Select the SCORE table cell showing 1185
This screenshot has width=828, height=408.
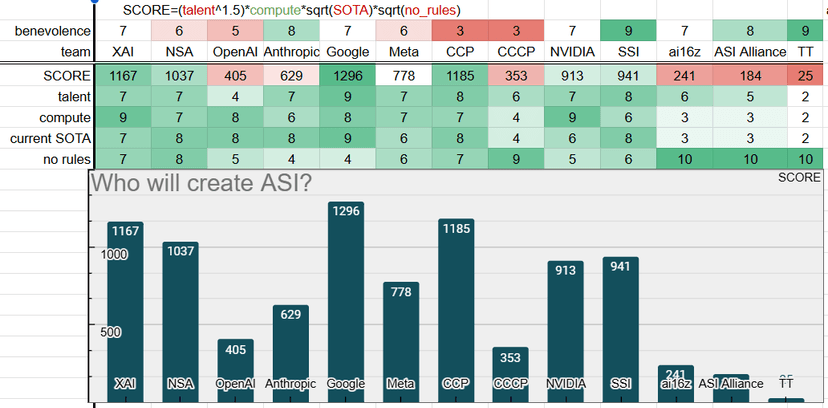(460, 76)
